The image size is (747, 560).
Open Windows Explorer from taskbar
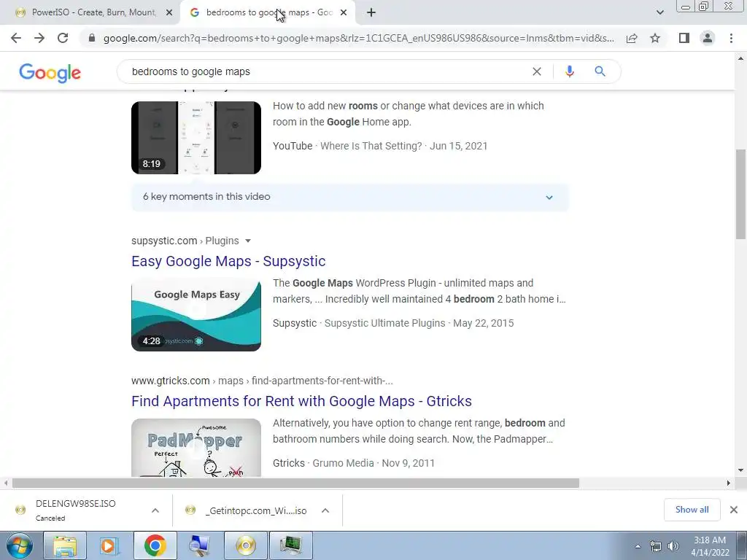pos(65,545)
